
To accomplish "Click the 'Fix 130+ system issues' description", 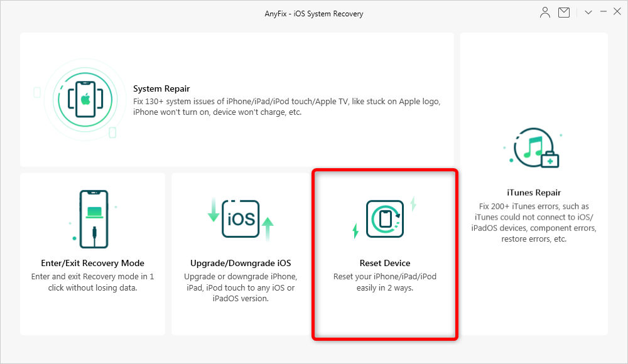I will (x=287, y=107).
